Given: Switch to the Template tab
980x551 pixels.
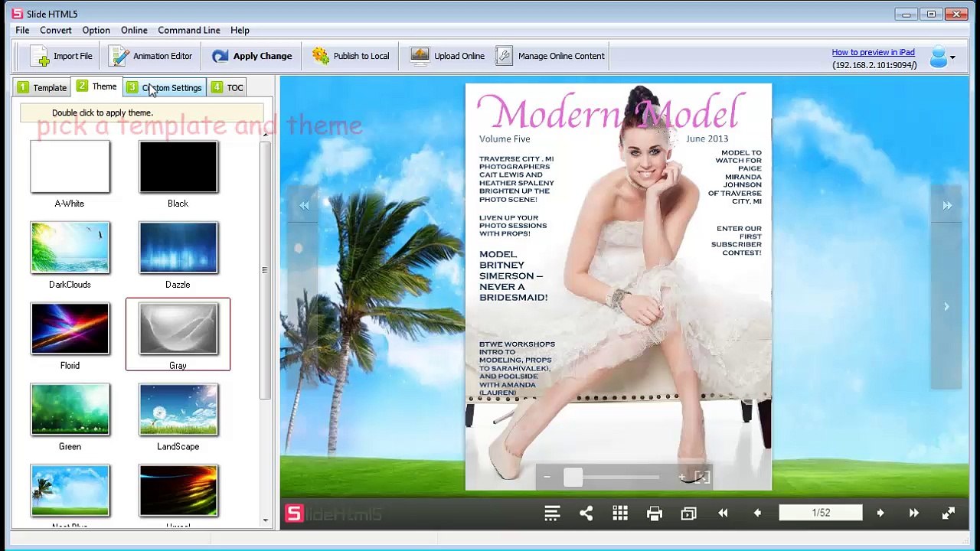Looking at the screenshot, I should (x=42, y=87).
